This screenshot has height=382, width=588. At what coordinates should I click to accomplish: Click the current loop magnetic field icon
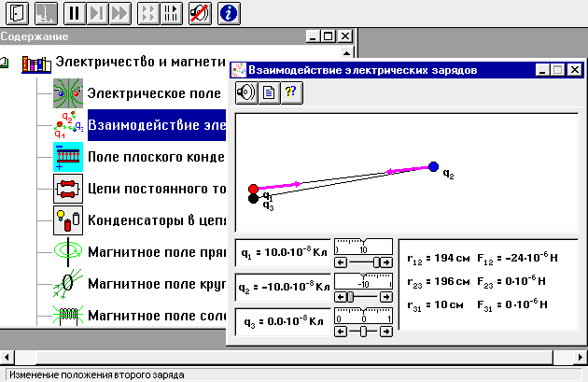point(68,283)
